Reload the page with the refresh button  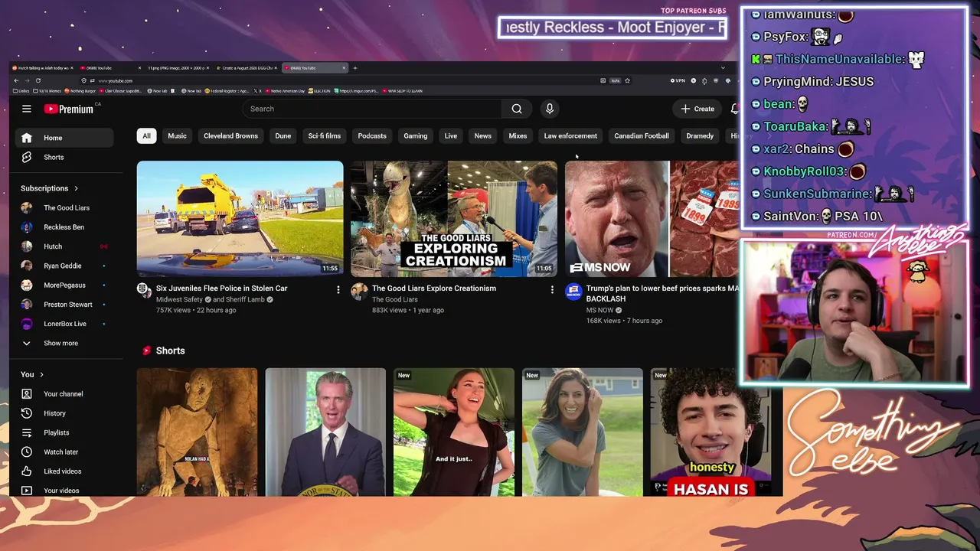[x=38, y=80]
